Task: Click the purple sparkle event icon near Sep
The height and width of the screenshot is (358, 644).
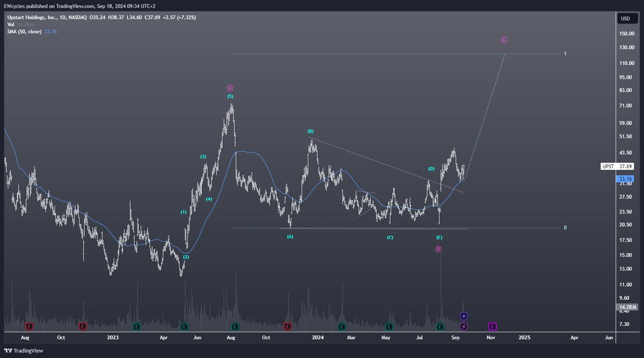Action: [x=464, y=317]
